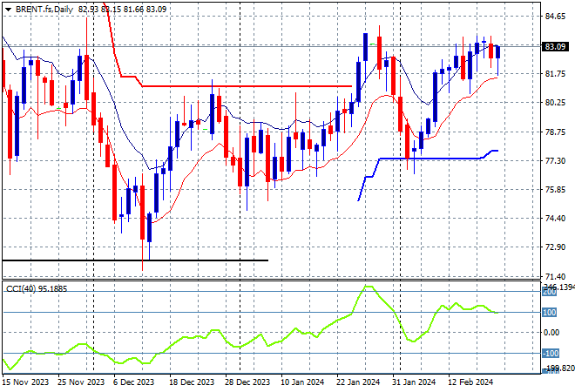Image resolution: width=575 pixels, height=392 pixels.
Task: Select the flat red resistance line
Action: 244,86
